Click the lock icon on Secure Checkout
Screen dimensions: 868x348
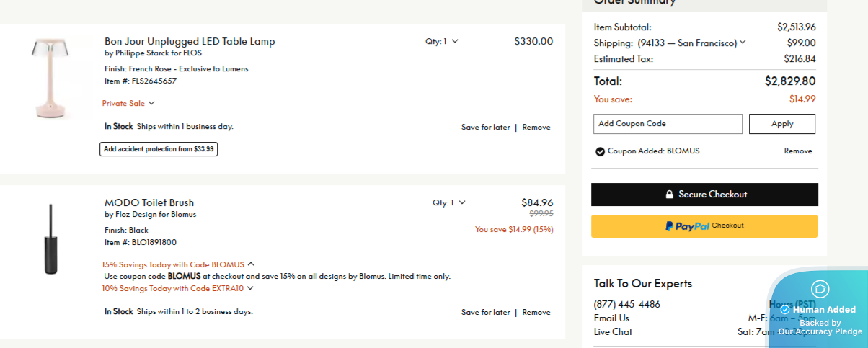pyautogui.click(x=669, y=195)
